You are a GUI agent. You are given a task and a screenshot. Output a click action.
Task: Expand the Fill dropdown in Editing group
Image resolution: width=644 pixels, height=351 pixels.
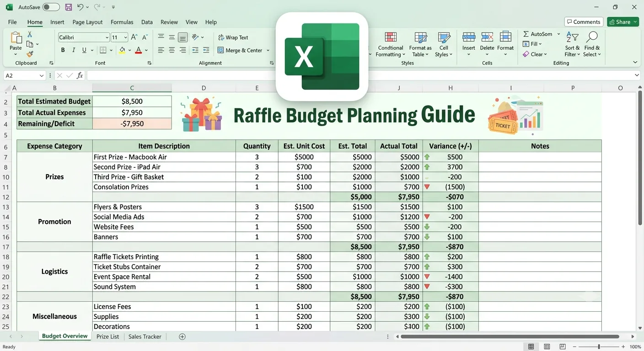pos(540,44)
